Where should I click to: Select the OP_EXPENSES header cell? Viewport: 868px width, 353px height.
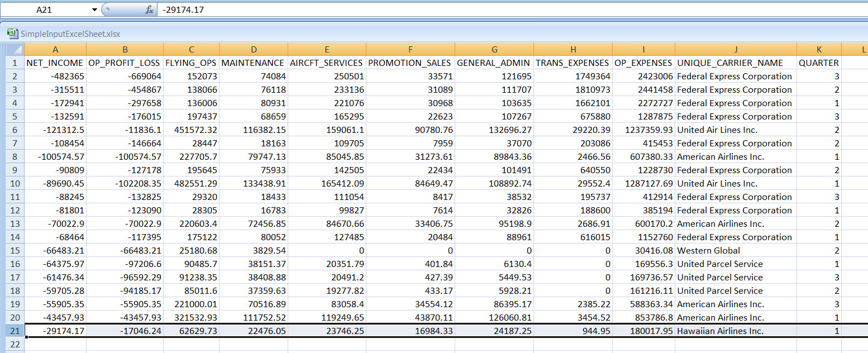(x=643, y=63)
